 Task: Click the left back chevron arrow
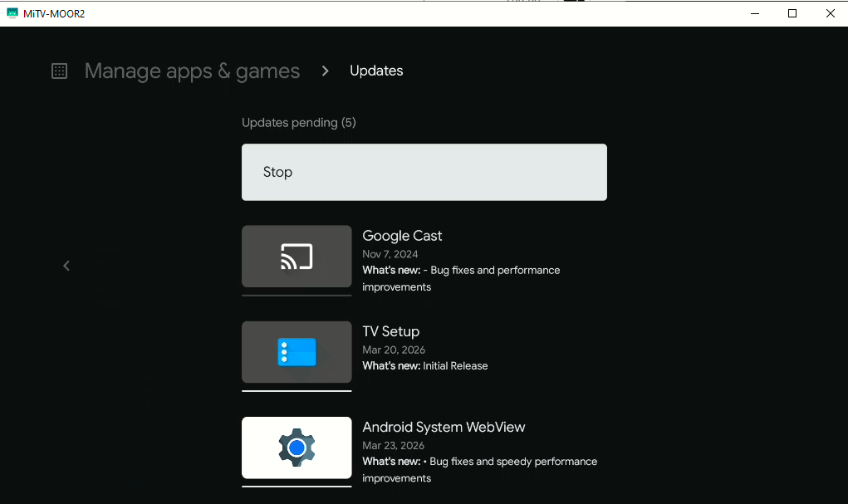click(66, 266)
